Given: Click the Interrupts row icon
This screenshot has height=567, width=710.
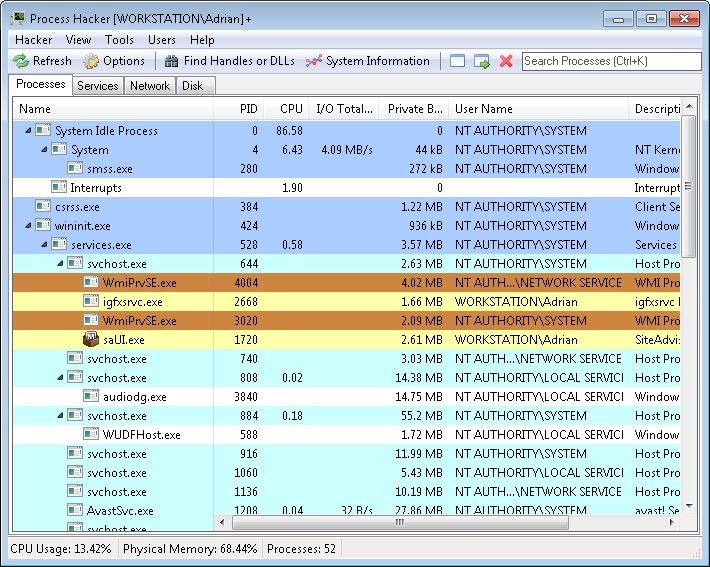Looking at the screenshot, I should click(x=59, y=187).
